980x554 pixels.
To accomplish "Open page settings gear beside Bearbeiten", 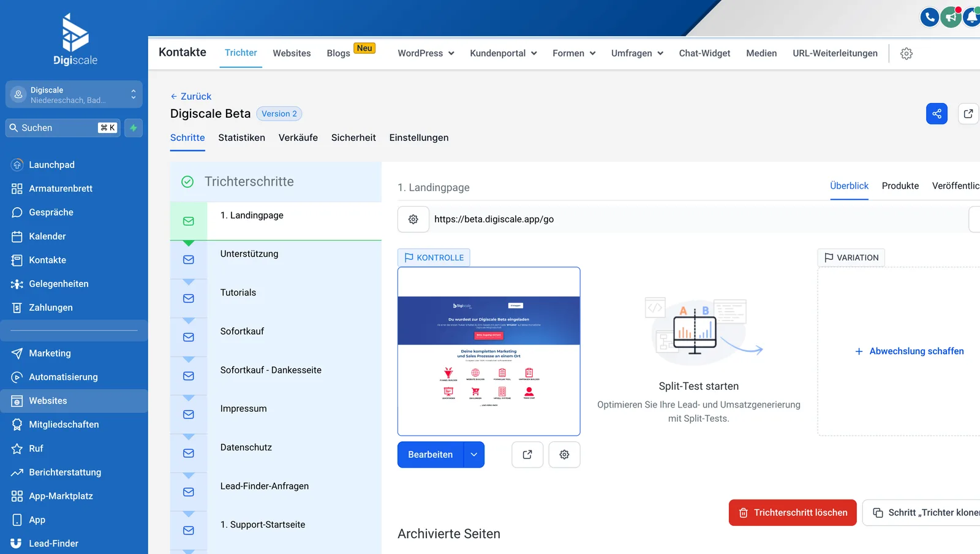I will coord(564,455).
